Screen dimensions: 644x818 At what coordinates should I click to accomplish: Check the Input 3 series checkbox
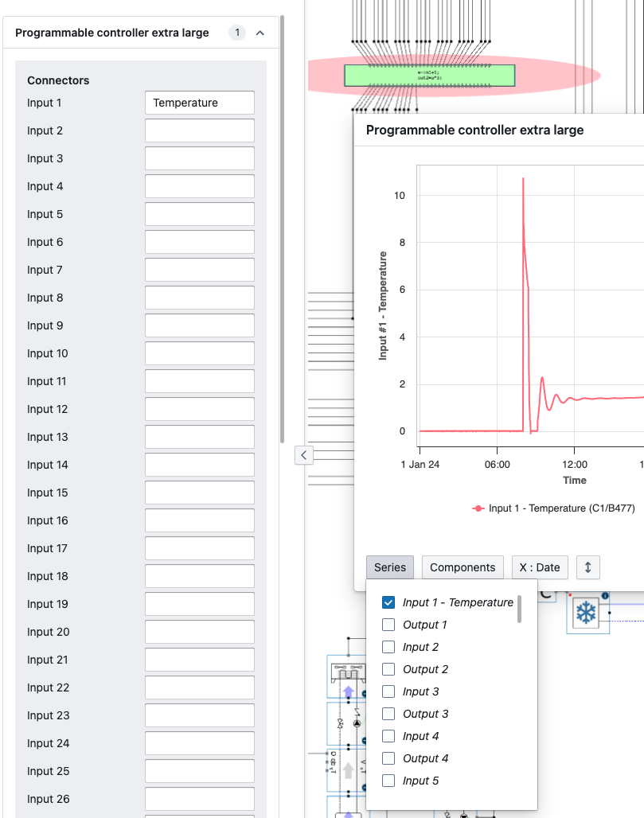389,691
